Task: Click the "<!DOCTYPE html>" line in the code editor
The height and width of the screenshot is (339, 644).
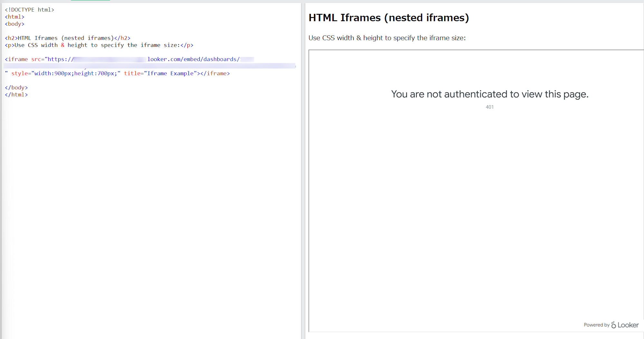Action: coord(29,10)
